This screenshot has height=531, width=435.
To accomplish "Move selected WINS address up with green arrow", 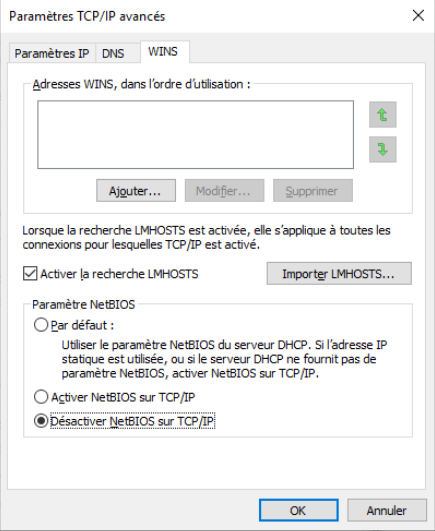I will click(383, 115).
